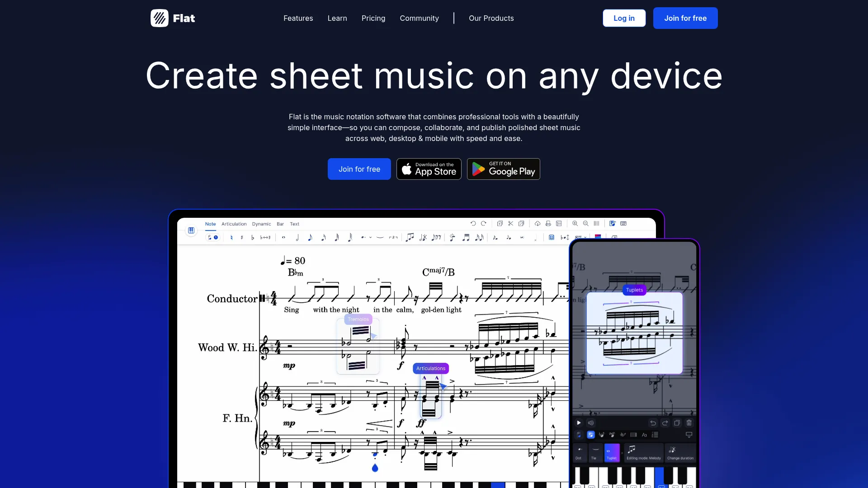
Task: Click the Editing mode: Melody button
Action: click(x=644, y=453)
